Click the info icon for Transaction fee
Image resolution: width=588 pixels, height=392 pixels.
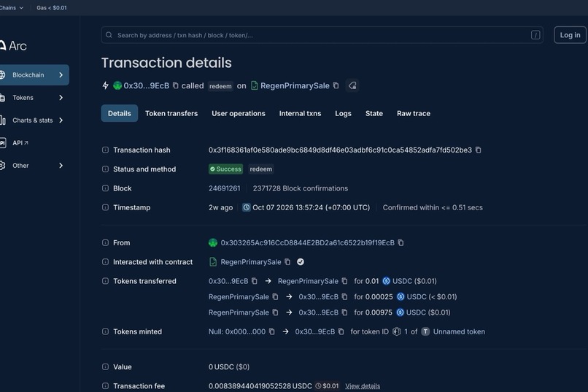click(x=105, y=386)
